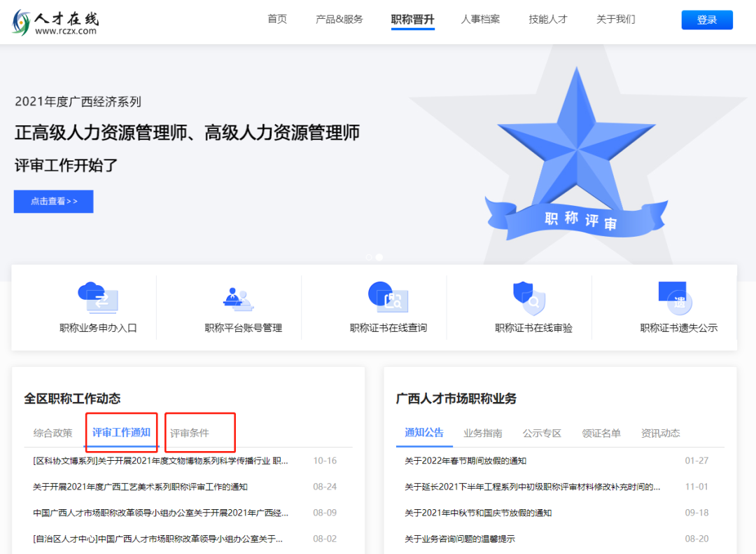Open the [区科协文博系列] 文物博物系列 notice

160,461
